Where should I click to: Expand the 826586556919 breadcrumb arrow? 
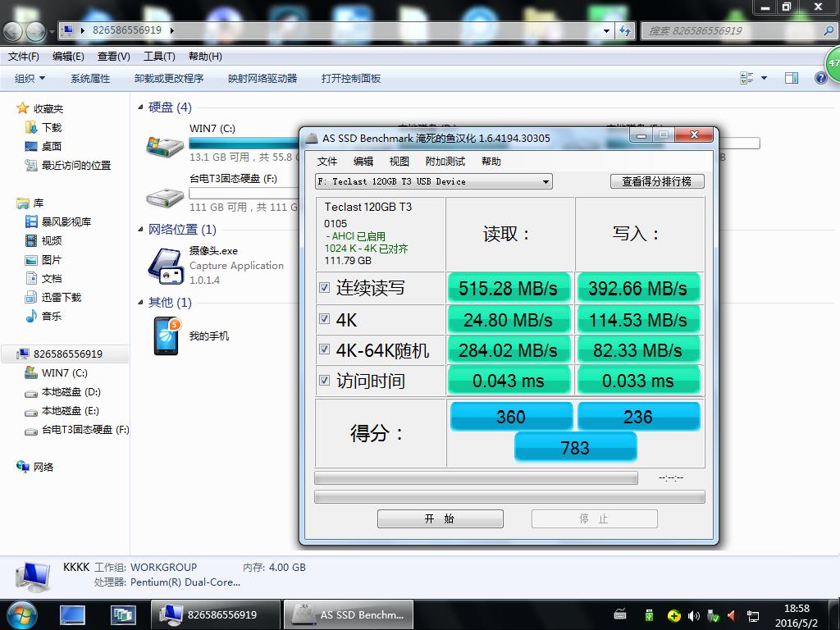[x=172, y=30]
